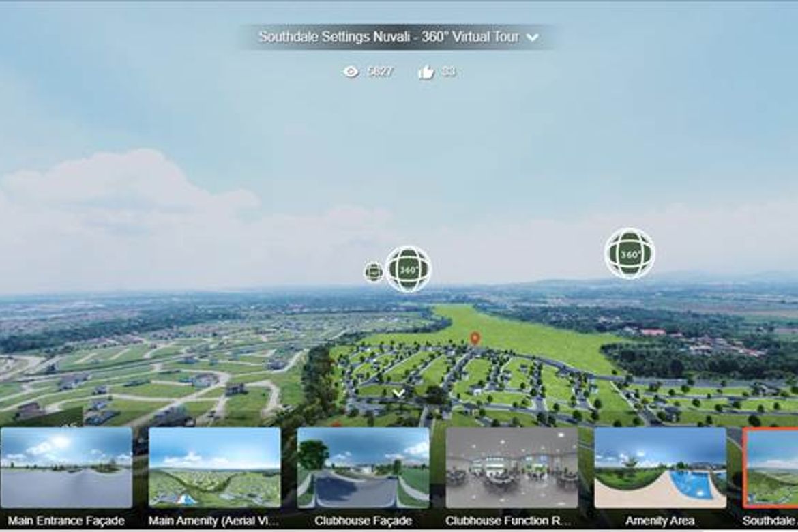Select the Clubhouse Function Room thumbnail

pos(512,467)
